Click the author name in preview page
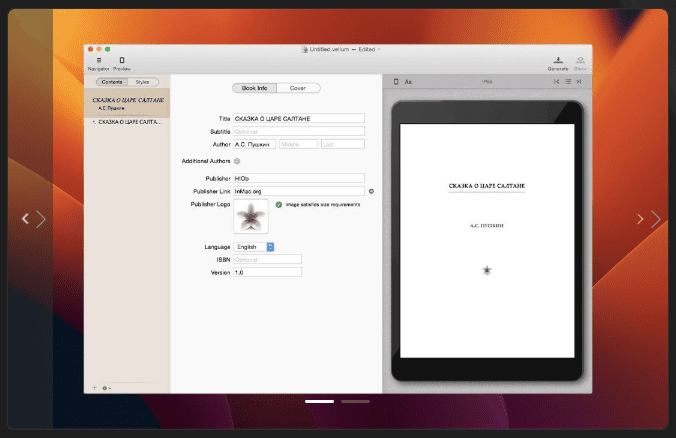Viewport: 676px width, 438px height. (487, 225)
